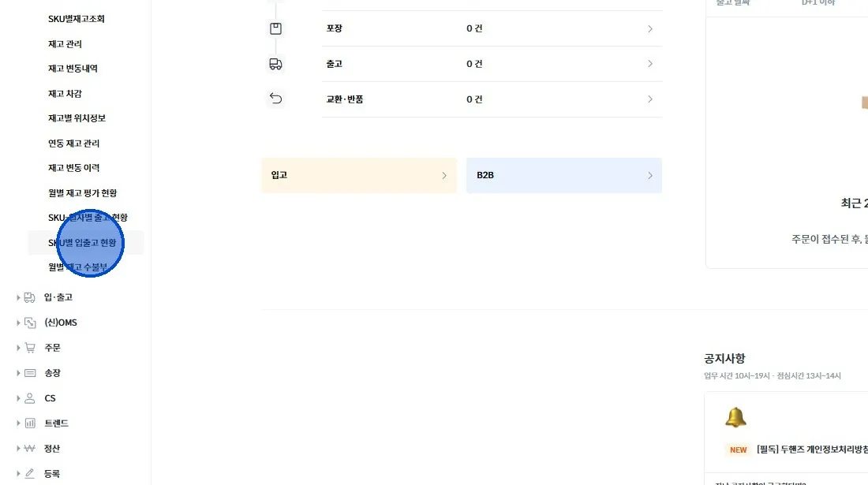Viewport: 868px width, 485px height.
Task: Open the 포장 row chevron
Action: [x=649, y=29]
